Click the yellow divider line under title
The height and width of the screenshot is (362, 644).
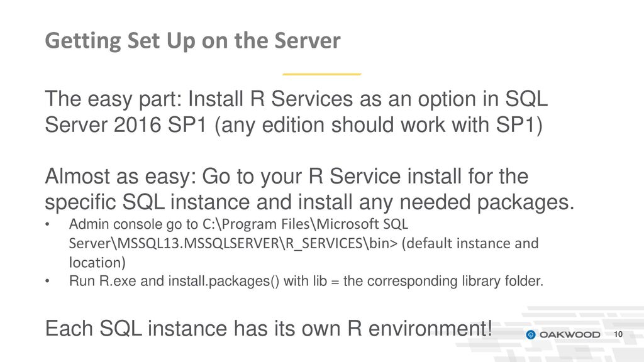(321, 74)
